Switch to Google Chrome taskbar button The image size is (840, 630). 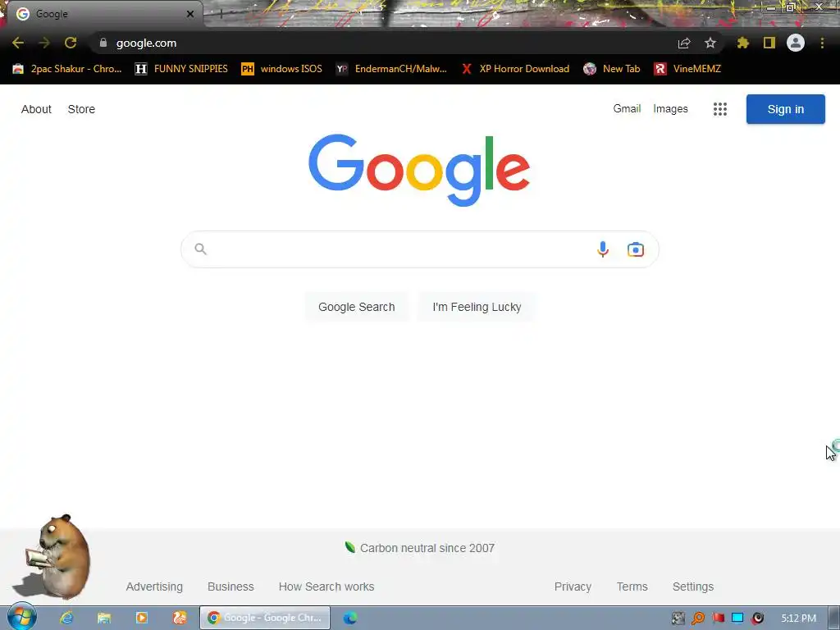[x=265, y=618]
